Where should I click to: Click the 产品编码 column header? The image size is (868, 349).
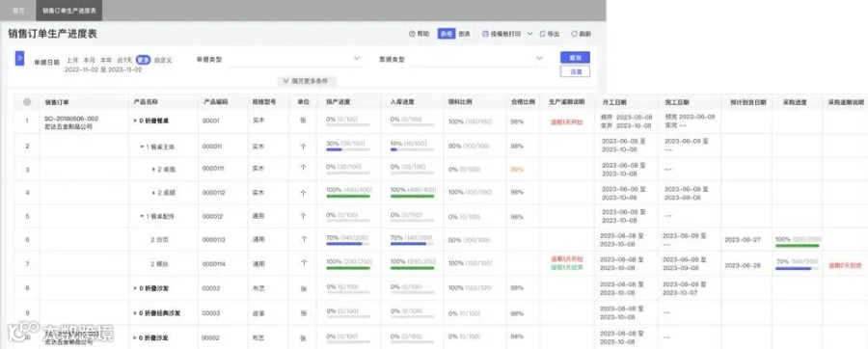pos(215,102)
